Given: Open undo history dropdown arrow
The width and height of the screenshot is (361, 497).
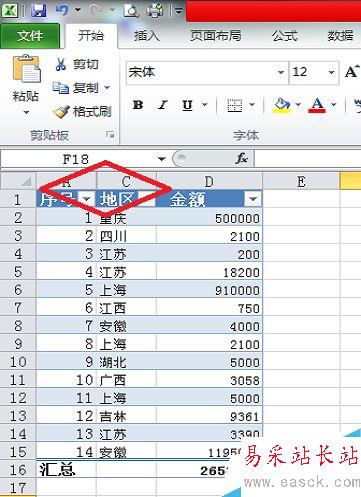Looking at the screenshot, I should click(x=78, y=10).
